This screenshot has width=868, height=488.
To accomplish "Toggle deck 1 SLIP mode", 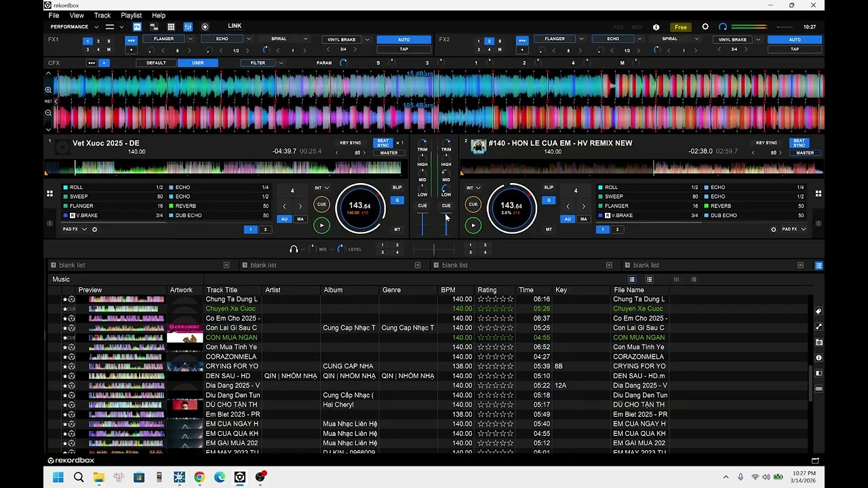I will coord(397,187).
